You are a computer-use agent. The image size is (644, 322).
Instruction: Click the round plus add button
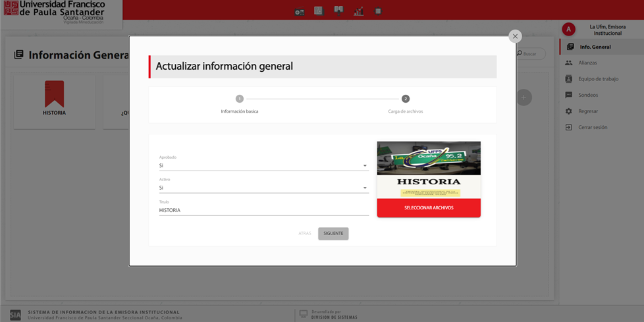(x=523, y=97)
